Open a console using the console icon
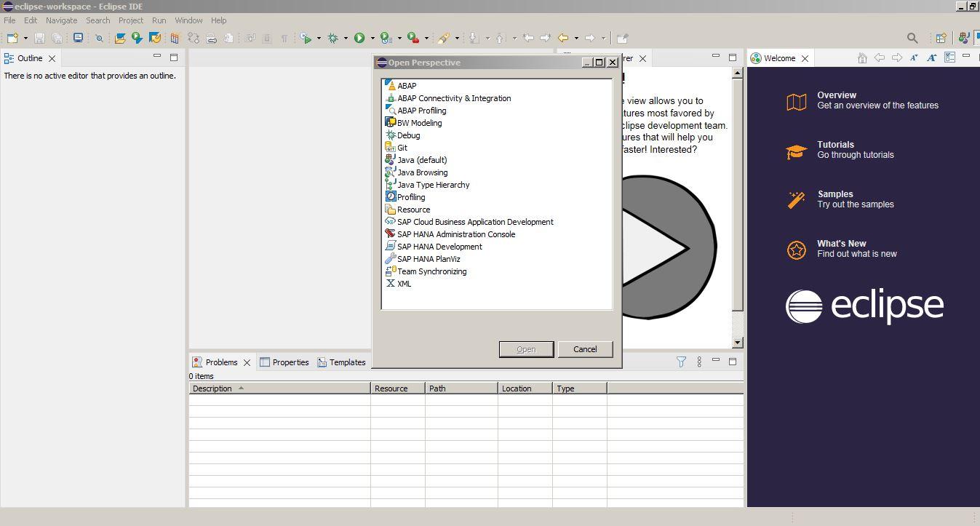Screen dimensions: 980x526 (77, 38)
